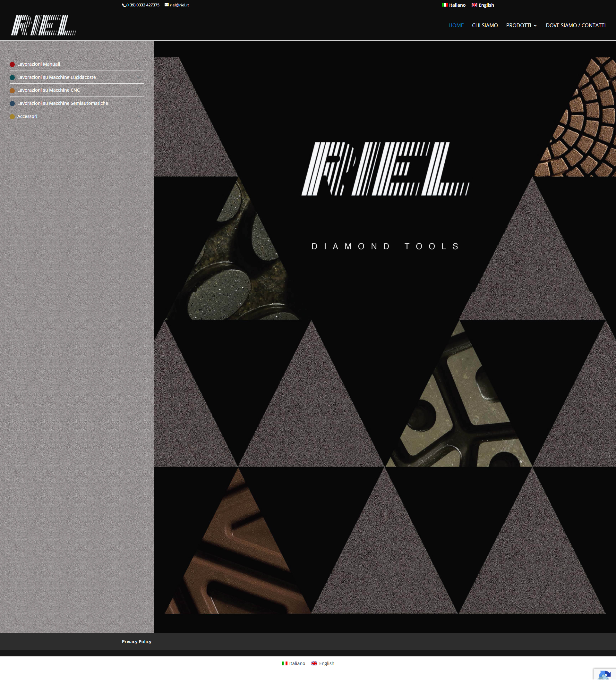
Task: Open the Privacy Policy link
Action: (136, 641)
